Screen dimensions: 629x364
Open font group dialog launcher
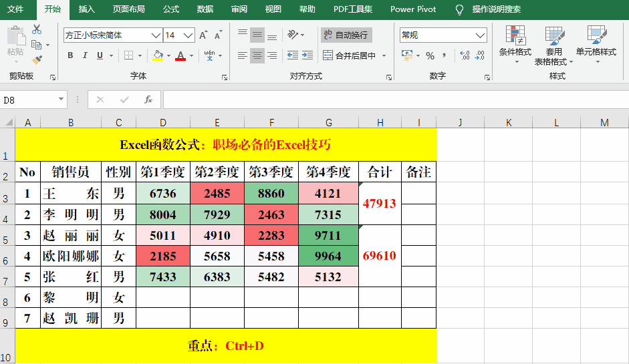(x=225, y=77)
